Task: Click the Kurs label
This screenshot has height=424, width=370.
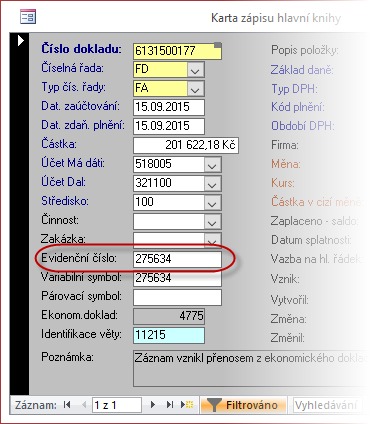Action: click(283, 183)
